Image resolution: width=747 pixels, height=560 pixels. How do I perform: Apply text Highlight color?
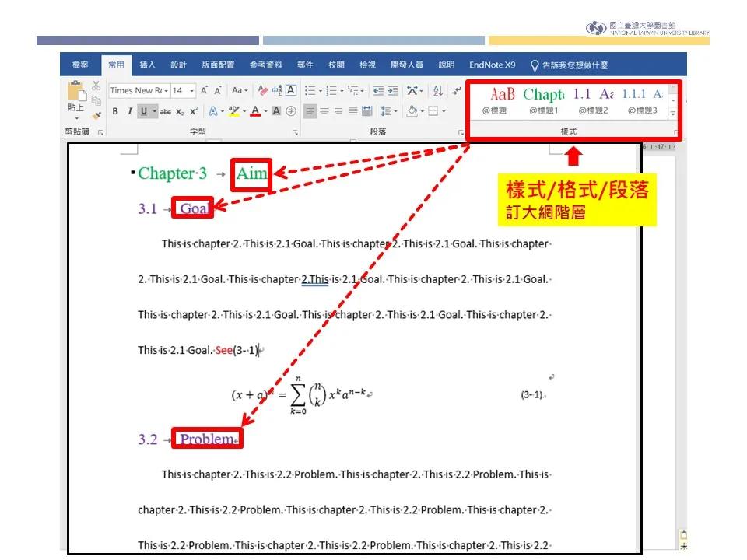pos(233,111)
